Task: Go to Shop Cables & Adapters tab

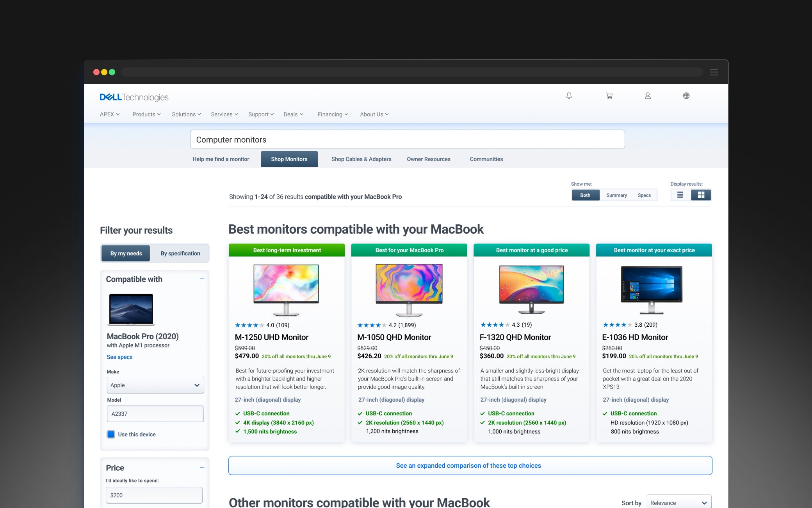Action: tap(361, 159)
